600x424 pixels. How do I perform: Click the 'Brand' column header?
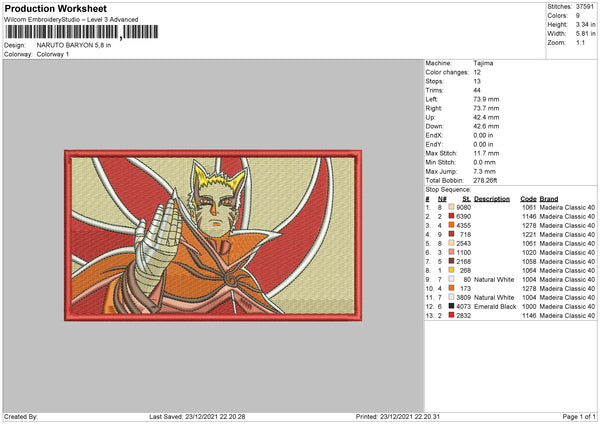549,199
